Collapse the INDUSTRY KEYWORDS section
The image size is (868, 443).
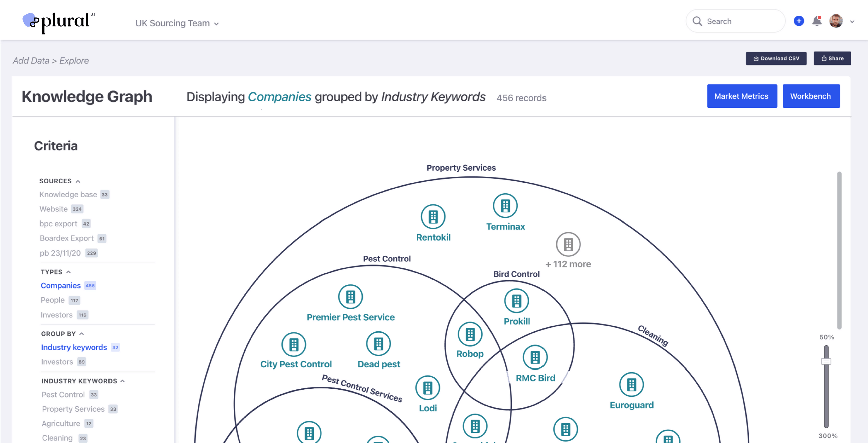[123, 381]
